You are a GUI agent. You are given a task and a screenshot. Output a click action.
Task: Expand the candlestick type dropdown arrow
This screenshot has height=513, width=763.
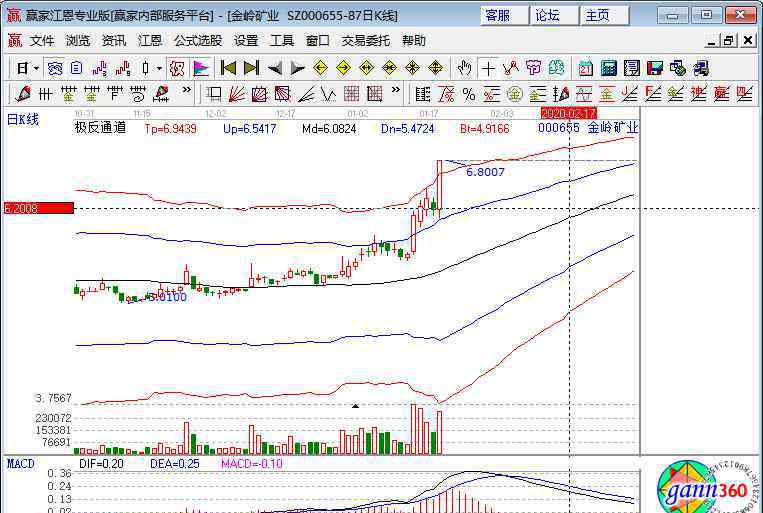[x=161, y=68]
